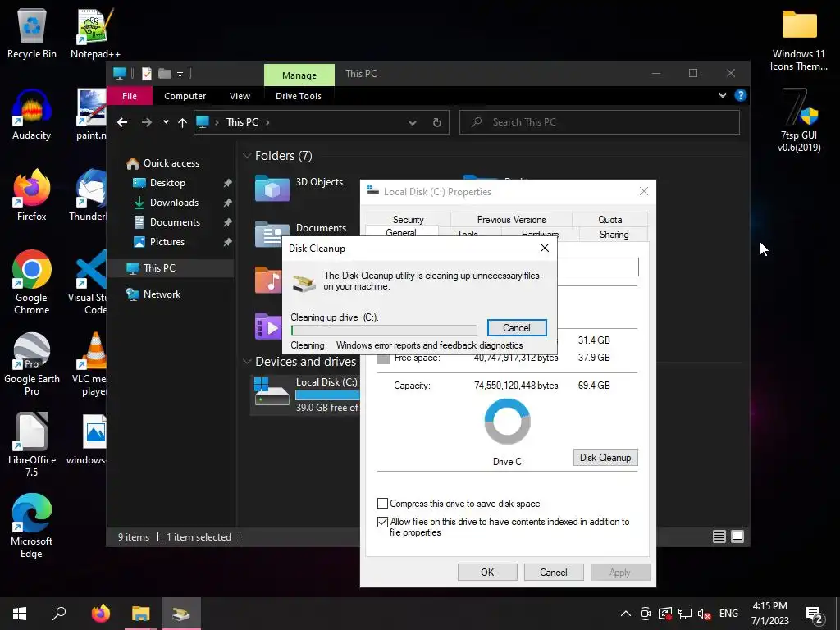Image resolution: width=840 pixels, height=630 pixels.
Task: Switch Explorer to large icons view
Action: pos(737,536)
